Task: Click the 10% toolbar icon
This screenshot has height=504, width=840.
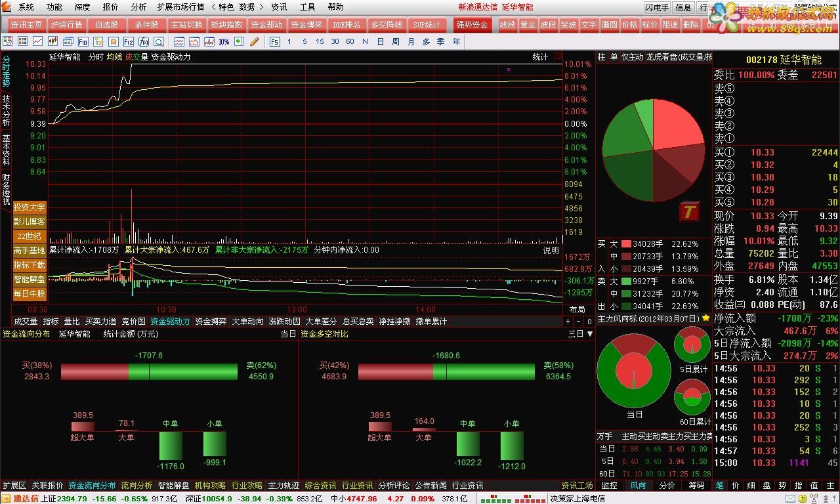Action: 224,41
